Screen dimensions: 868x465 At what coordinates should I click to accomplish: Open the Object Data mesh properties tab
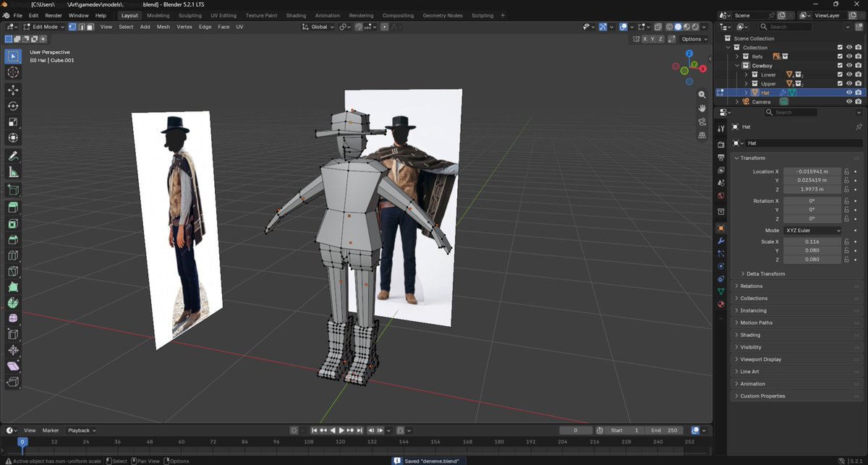coord(720,291)
